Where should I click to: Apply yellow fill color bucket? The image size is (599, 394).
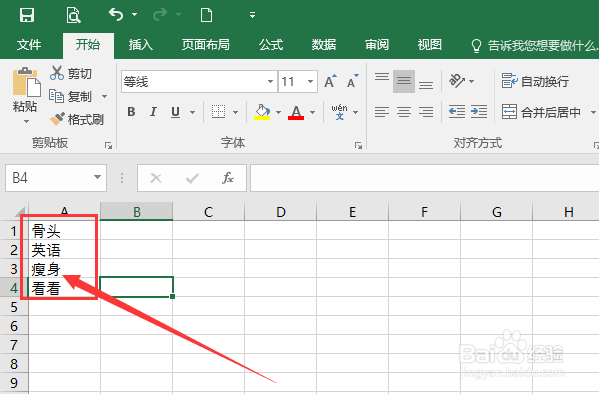coord(262,112)
